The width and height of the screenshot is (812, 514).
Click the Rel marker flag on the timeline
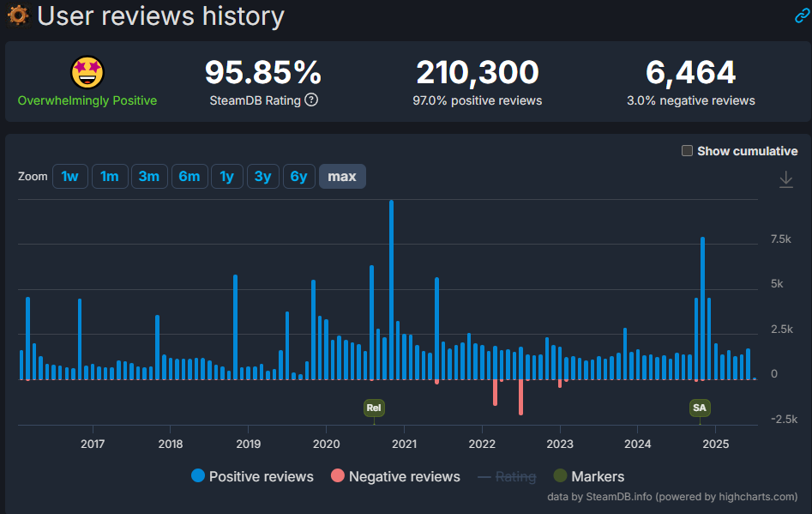pyautogui.click(x=374, y=408)
